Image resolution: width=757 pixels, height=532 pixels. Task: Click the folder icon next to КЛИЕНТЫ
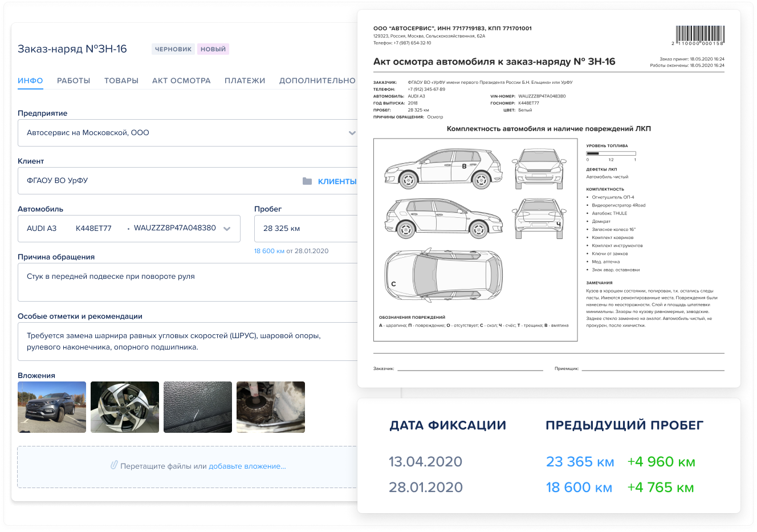point(307,181)
